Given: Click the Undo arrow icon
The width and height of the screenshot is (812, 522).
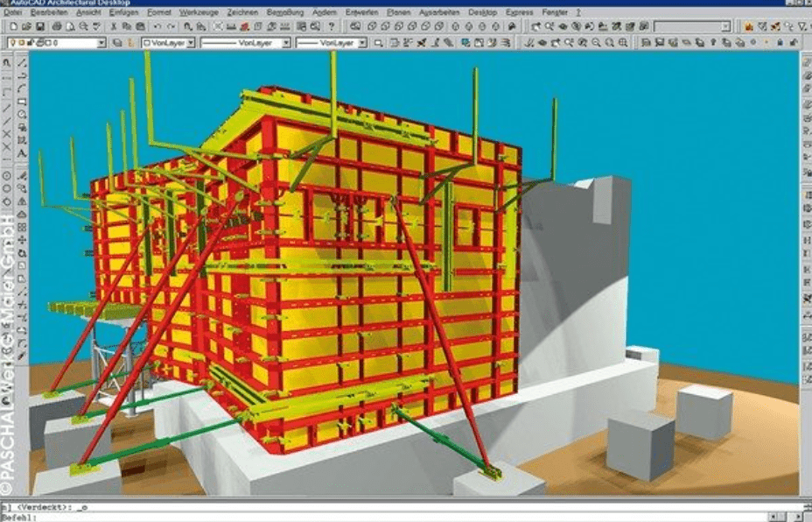Looking at the screenshot, I should (157, 27).
